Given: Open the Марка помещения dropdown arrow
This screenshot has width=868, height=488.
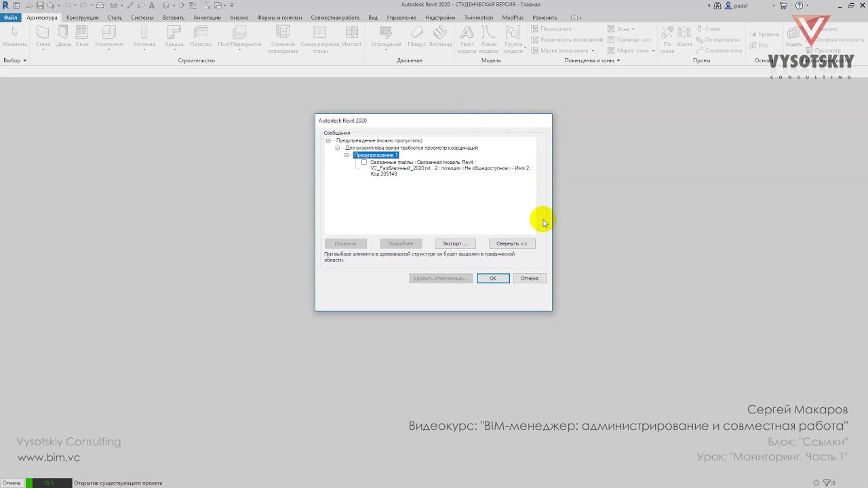Looking at the screenshot, I should [593, 51].
